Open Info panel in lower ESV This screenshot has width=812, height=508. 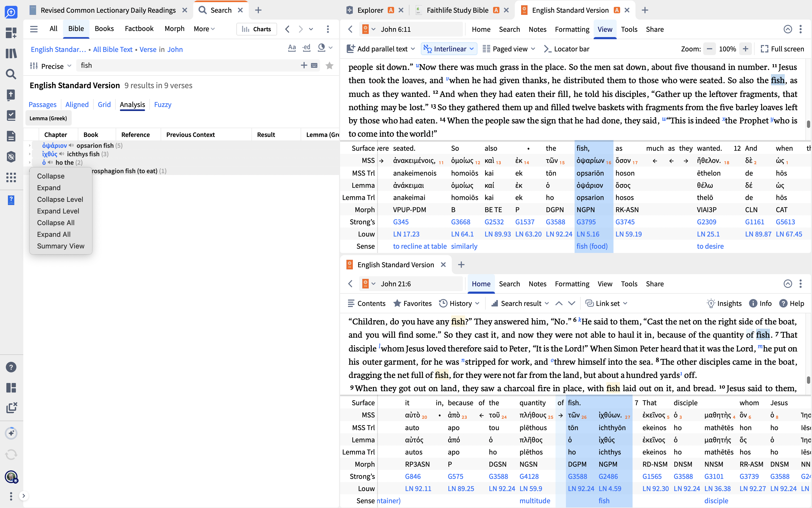click(760, 303)
